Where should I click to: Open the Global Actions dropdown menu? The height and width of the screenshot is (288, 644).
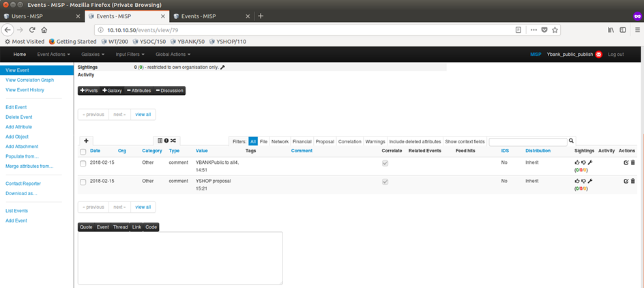173,54
